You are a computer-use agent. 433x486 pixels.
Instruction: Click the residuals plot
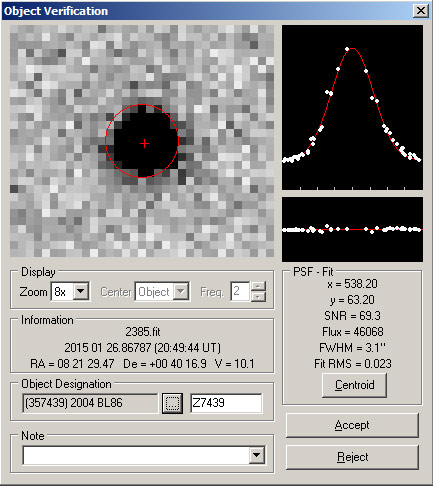click(x=352, y=229)
